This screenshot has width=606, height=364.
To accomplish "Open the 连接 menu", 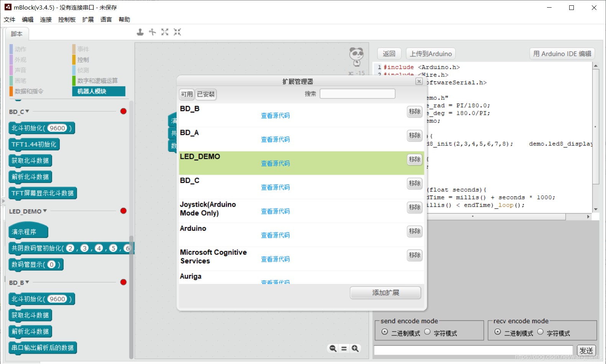I will click(x=46, y=20).
